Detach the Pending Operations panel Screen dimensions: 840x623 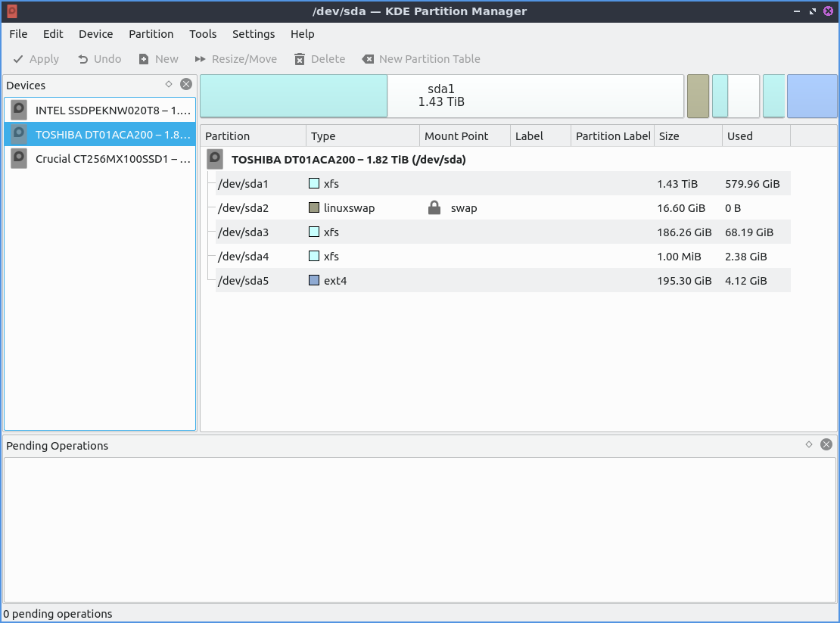pos(809,445)
